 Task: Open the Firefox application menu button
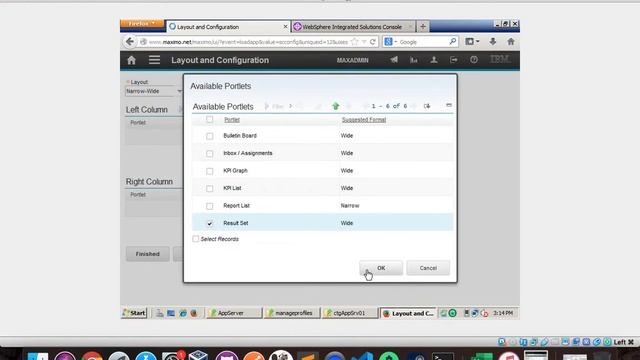tap(142, 24)
